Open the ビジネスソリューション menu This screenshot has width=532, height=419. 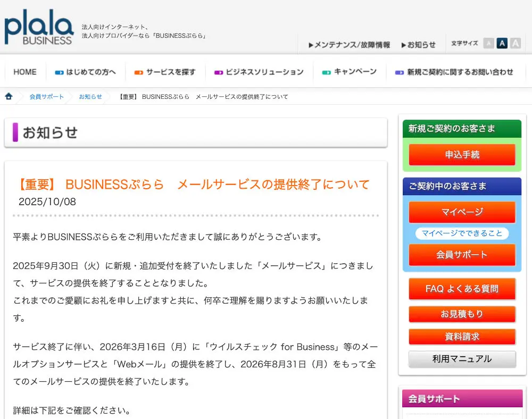point(259,72)
